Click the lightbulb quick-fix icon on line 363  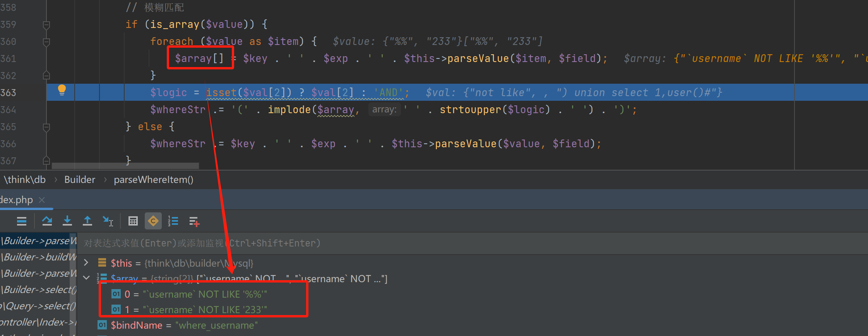pyautogui.click(x=62, y=90)
